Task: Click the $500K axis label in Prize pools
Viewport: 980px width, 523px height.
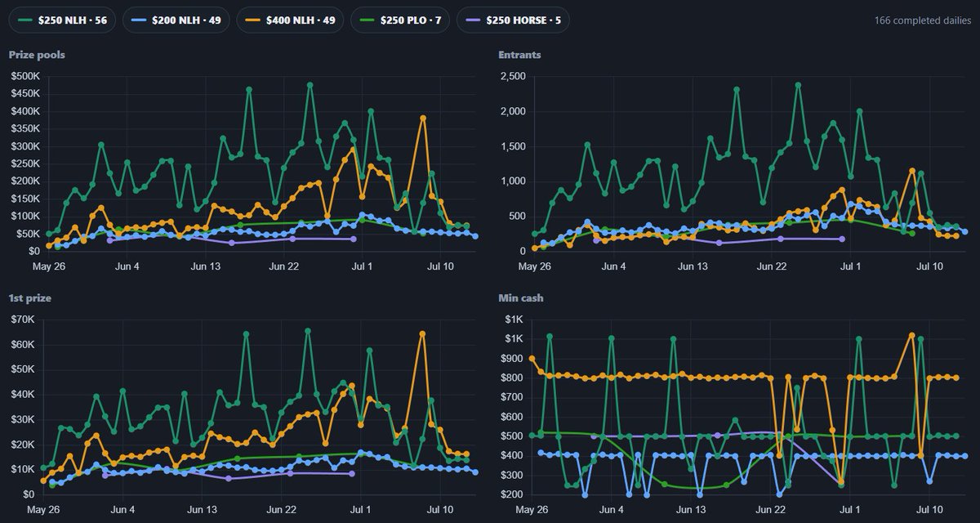Action: pos(24,76)
